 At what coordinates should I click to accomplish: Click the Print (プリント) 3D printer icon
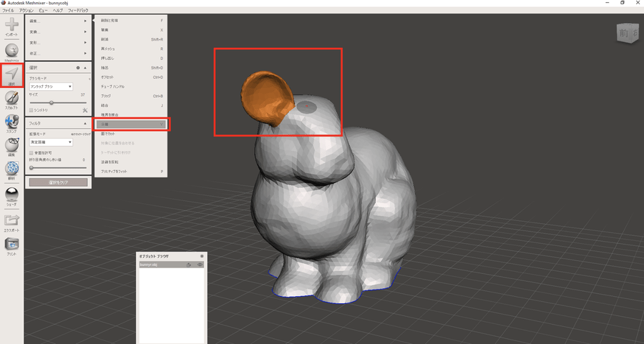pyautogui.click(x=11, y=244)
